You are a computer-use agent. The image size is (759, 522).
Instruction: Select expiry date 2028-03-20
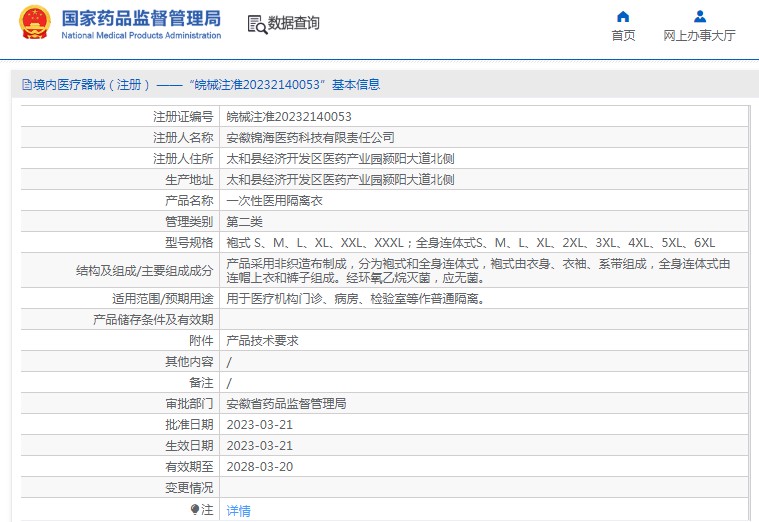(260, 467)
